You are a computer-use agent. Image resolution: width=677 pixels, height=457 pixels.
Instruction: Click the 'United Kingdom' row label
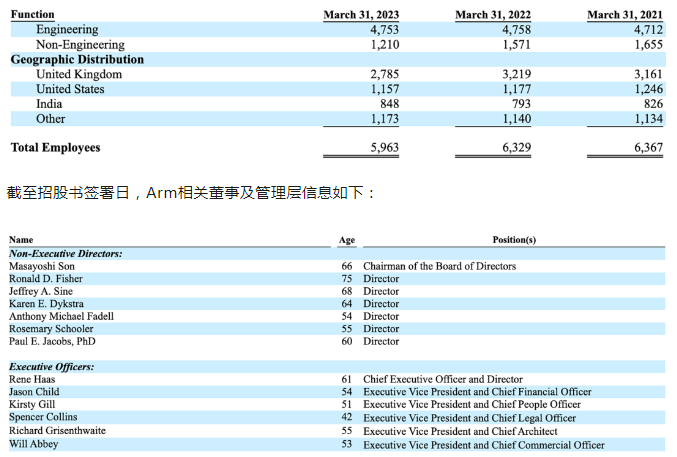click(79, 74)
